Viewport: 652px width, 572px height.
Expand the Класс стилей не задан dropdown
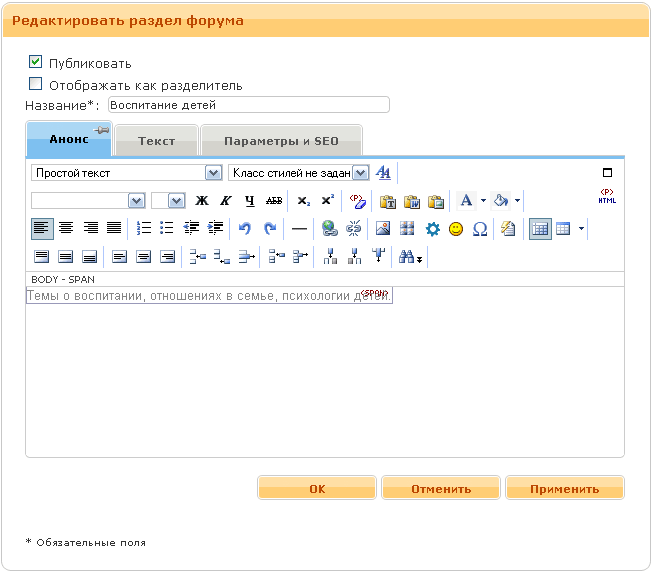coord(361,173)
